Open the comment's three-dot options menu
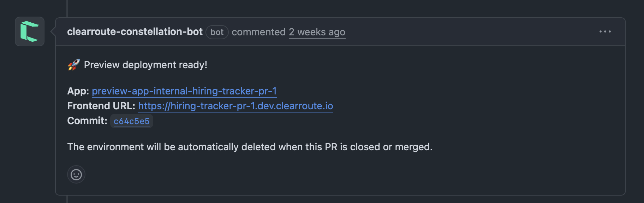Image resolution: width=644 pixels, height=203 pixels. click(x=605, y=31)
